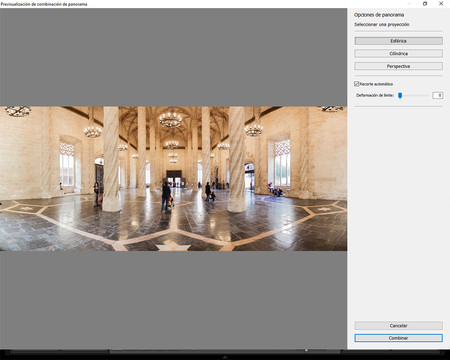Screen dimensions: 450x360
Task: Choose the Cilíndrica projection
Action: tap(398, 53)
